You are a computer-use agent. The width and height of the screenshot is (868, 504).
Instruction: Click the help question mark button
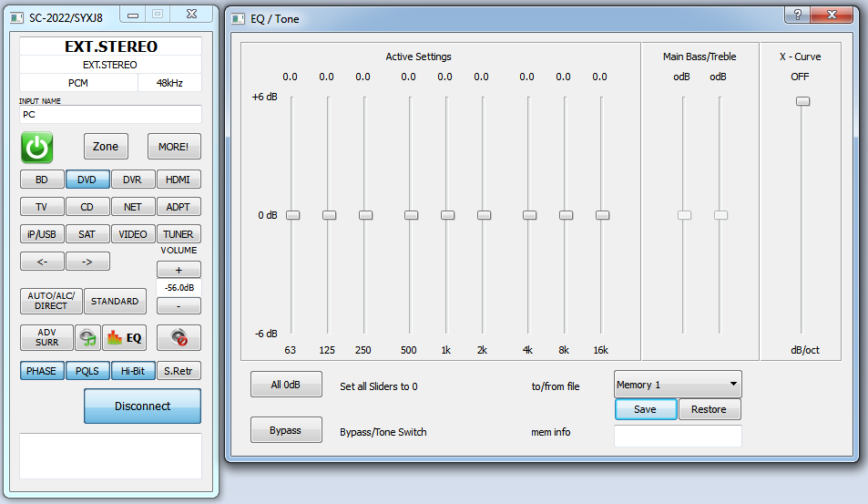(797, 15)
